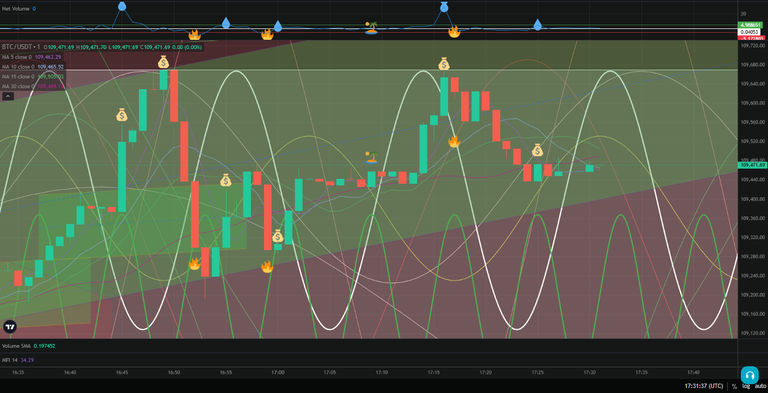The image size is (768, 393).
Task: Select the Volume SMA indicator legend
Action: 16,346
